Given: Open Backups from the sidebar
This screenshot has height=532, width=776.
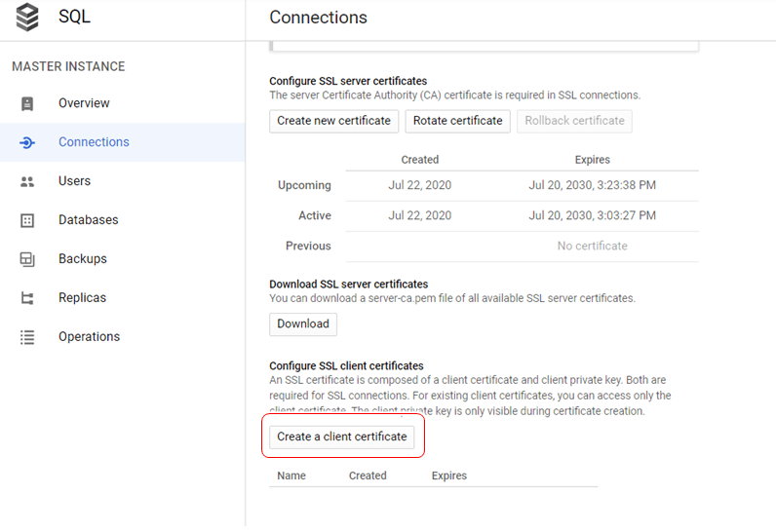Looking at the screenshot, I should click(x=82, y=259).
